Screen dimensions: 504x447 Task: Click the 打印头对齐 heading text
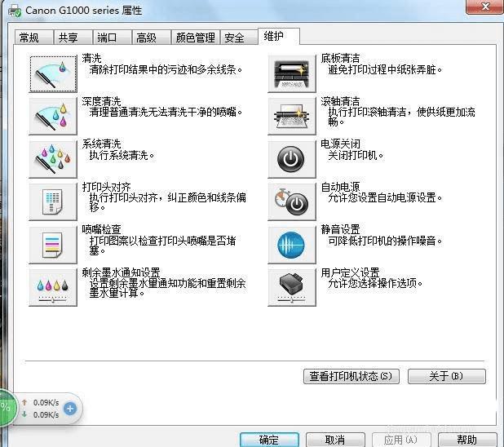pyautogui.click(x=106, y=187)
